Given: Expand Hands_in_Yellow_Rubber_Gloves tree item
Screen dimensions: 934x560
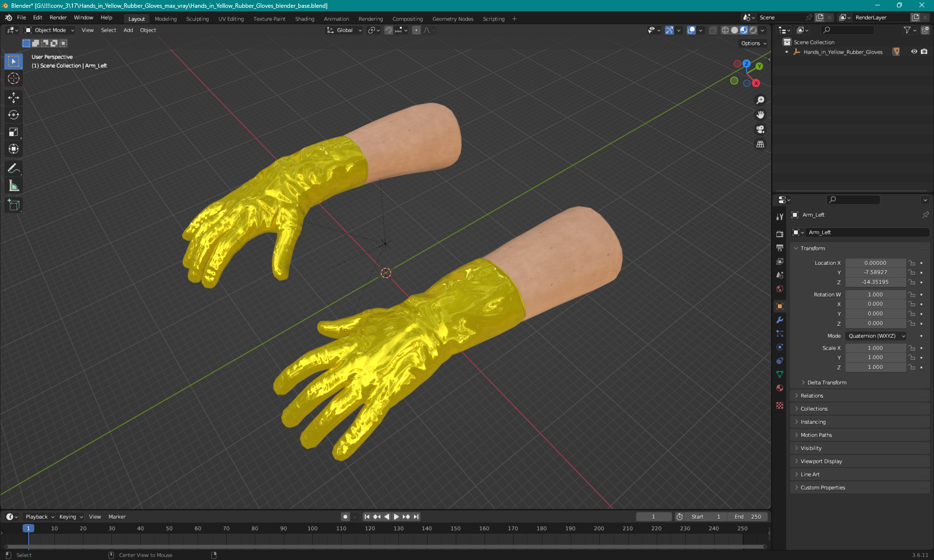Looking at the screenshot, I should (787, 52).
